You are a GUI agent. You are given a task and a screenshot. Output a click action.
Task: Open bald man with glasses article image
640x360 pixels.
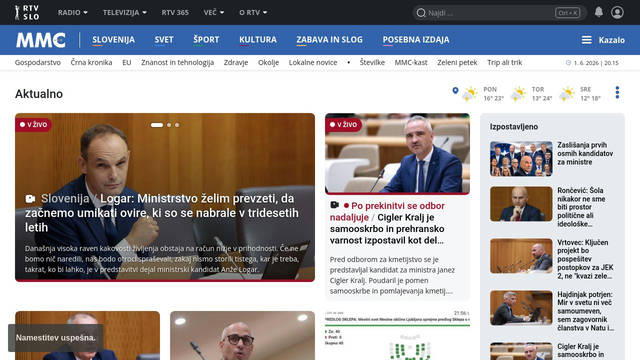pos(242,336)
